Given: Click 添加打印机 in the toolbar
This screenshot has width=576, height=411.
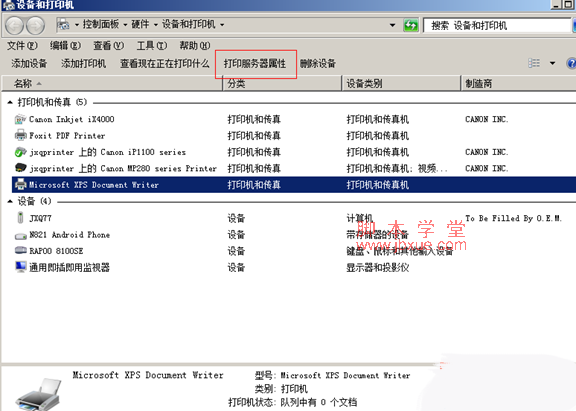Looking at the screenshot, I should coord(83,64).
